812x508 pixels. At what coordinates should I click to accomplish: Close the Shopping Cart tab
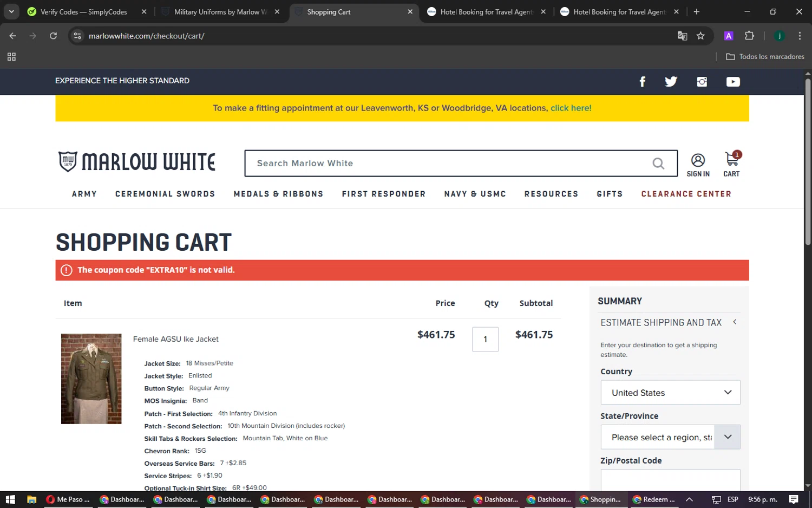coord(410,12)
